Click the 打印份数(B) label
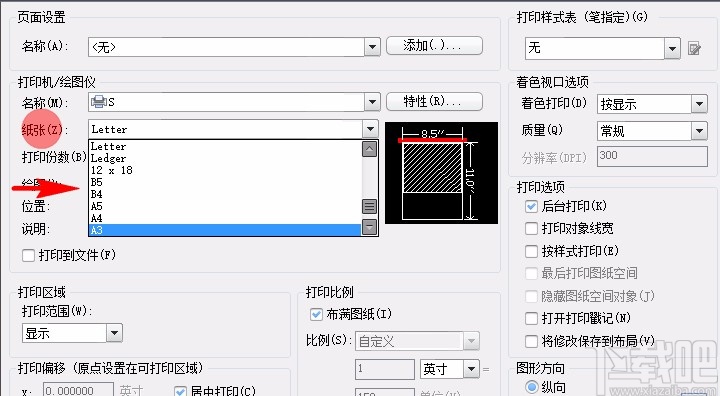720x396 pixels. click(54, 158)
